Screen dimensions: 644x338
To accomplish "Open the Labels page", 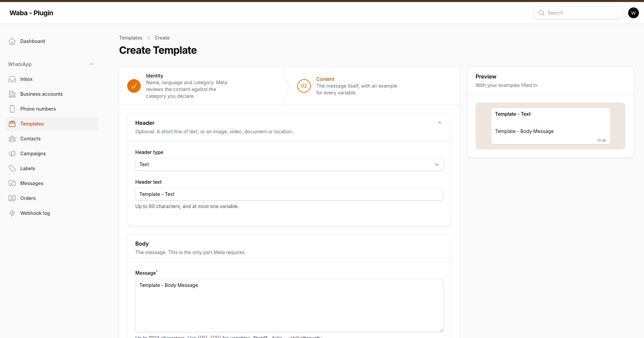I will [52, 168].
